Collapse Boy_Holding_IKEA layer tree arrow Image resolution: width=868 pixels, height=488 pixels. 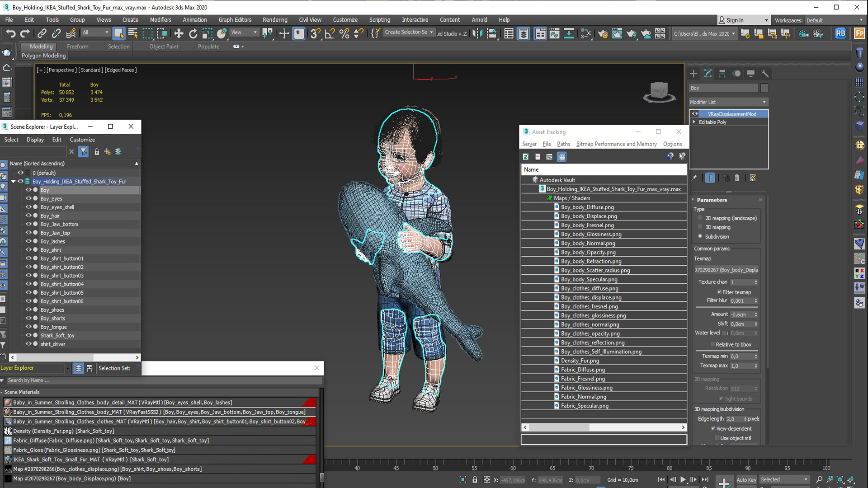pos(13,181)
